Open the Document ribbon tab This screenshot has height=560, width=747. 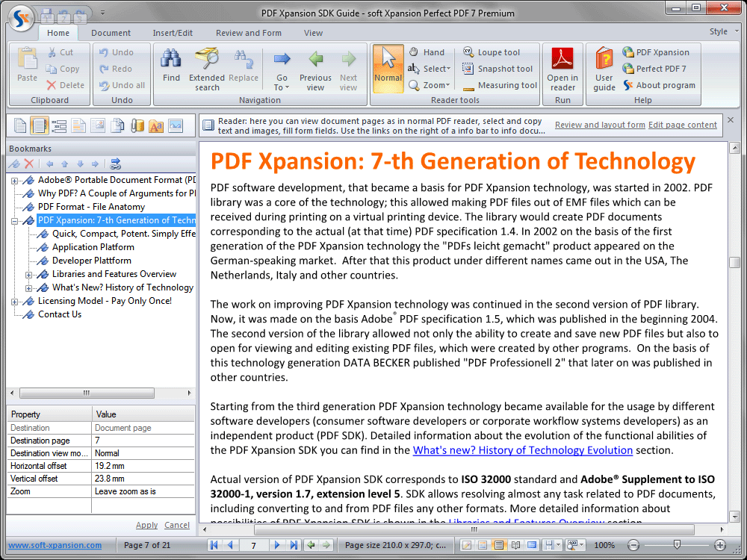tap(111, 33)
